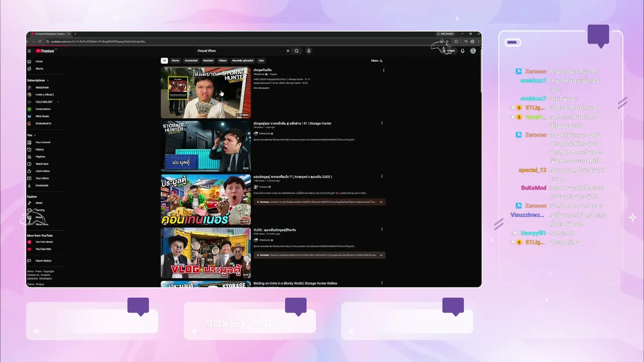Select the Recently uploaded filter chip
Viewport: 644px width, 362px height.
point(243,60)
